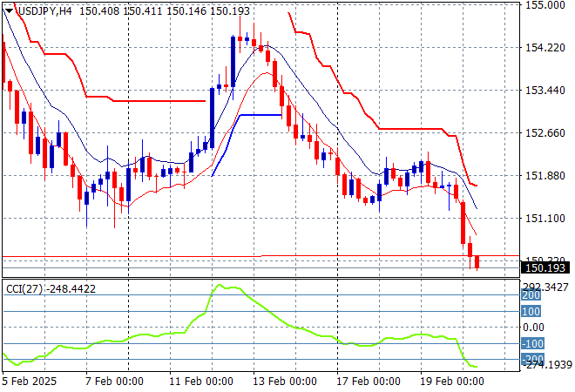
Task: Select the 19 Feb 00:00 date label
Action: (x=450, y=381)
